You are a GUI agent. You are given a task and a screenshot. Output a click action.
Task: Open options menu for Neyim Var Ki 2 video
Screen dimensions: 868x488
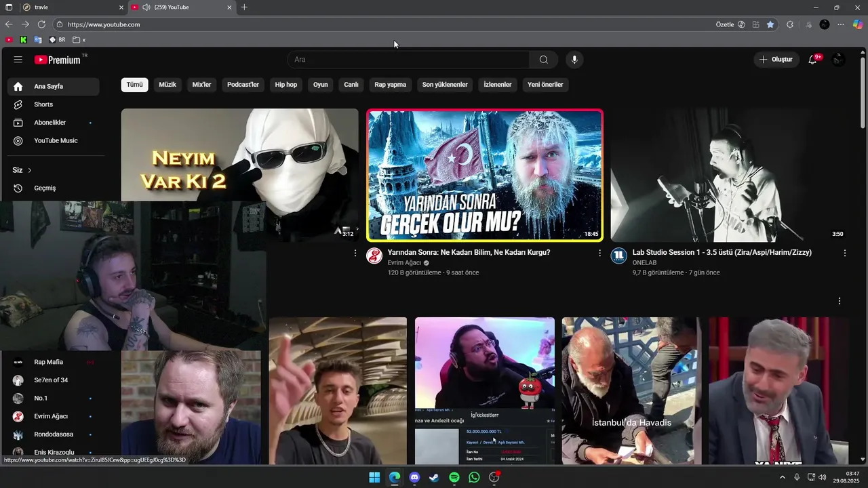355,253
